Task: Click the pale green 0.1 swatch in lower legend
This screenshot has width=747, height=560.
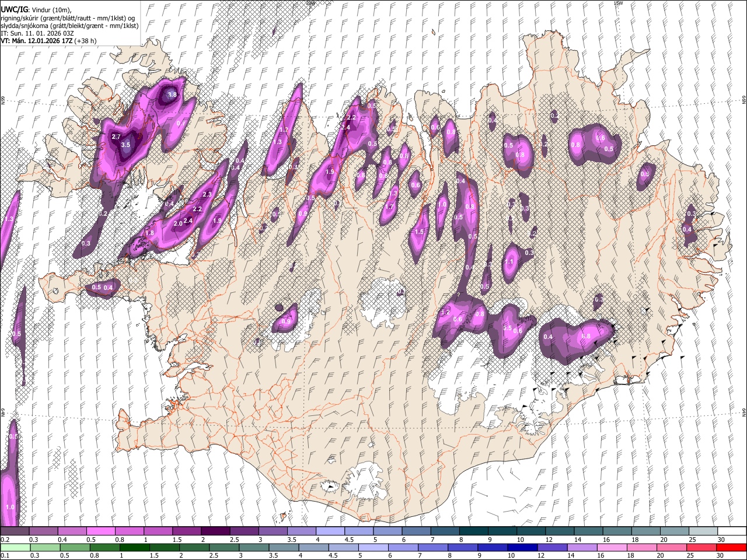Action: point(15,547)
